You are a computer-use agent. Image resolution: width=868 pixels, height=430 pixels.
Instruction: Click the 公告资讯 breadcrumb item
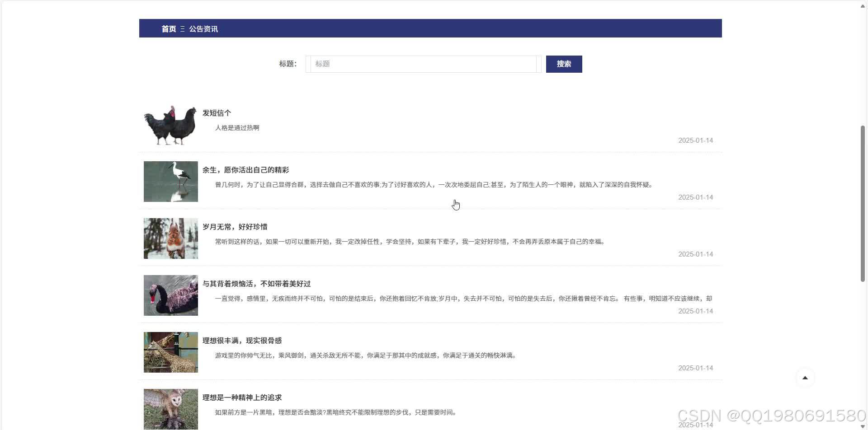pyautogui.click(x=203, y=29)
